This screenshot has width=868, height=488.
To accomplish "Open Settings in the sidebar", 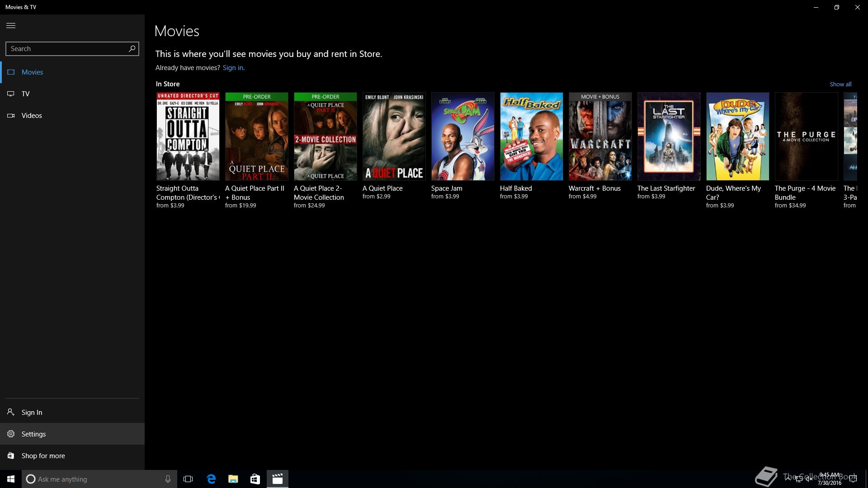I will tap(72, 434).
